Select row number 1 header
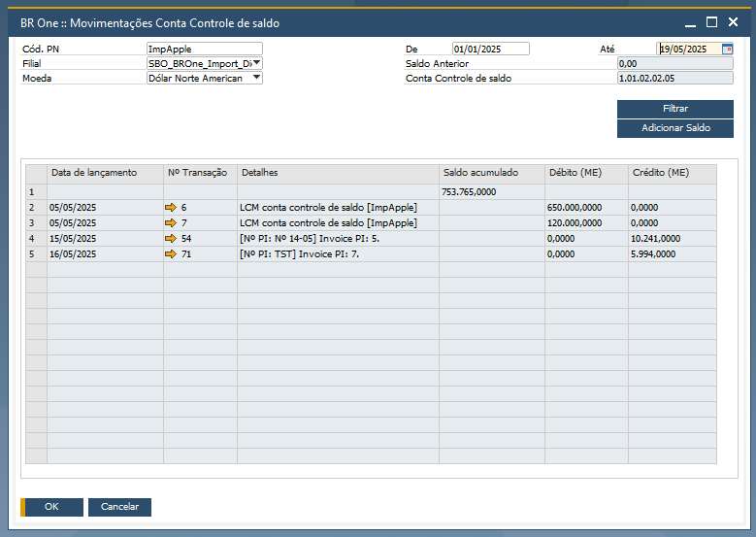This screenshot has width=756, height=537. [36, 192]
